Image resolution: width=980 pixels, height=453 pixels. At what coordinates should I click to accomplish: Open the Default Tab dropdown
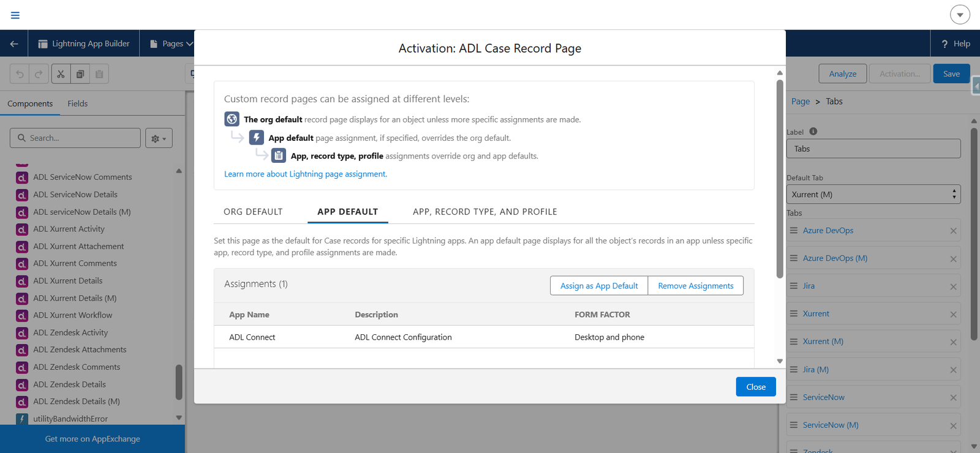point(873,195)
